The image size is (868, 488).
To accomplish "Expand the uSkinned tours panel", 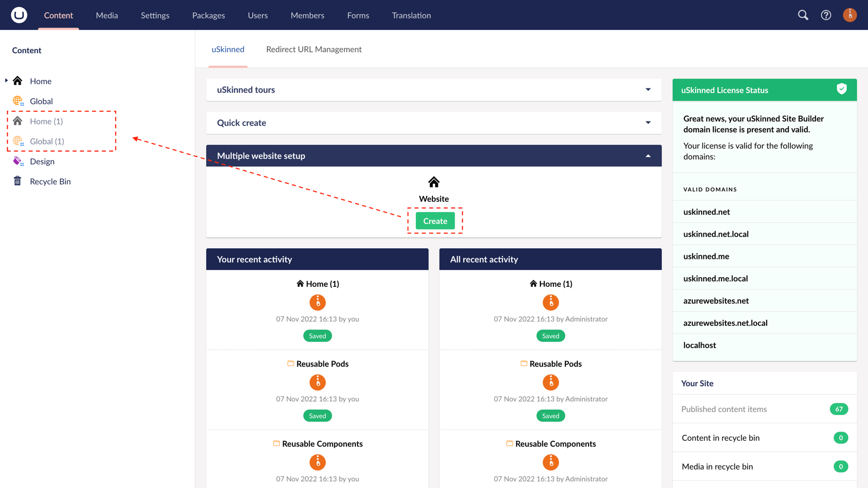I will tap(648, 89).
